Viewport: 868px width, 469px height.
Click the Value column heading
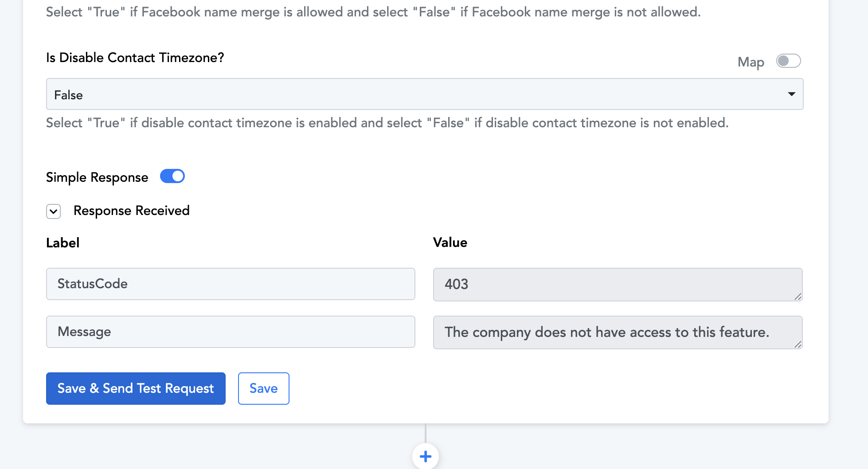(450, 242)
